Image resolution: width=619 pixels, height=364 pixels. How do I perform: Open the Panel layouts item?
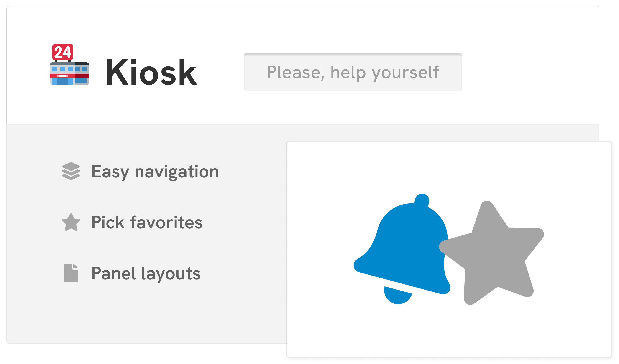(146, 273)
